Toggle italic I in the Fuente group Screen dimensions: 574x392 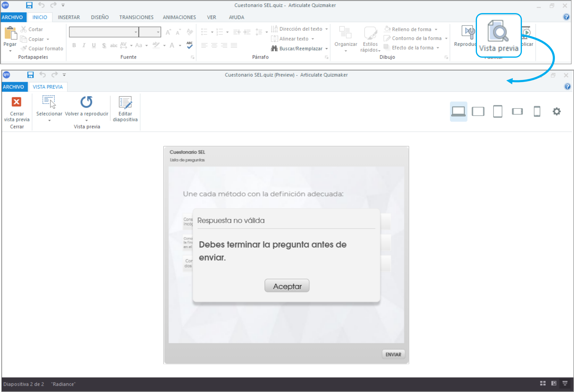pos(84,46)
